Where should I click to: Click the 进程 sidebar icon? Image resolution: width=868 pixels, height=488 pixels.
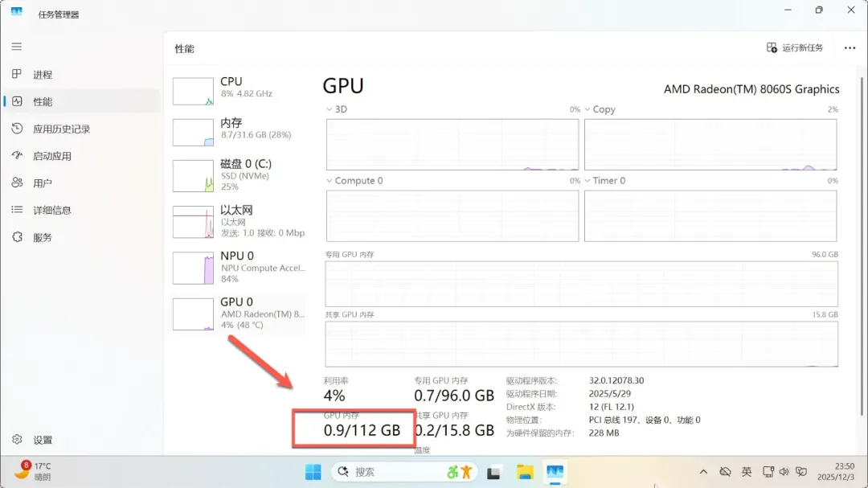pos(17,74)
